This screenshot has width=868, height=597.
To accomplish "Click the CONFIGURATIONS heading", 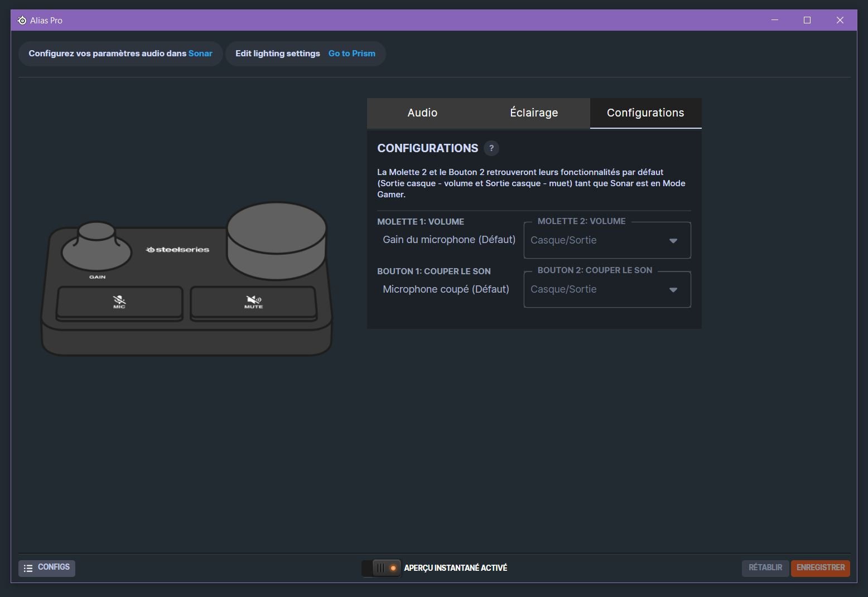I will click(x=428, y=148).
